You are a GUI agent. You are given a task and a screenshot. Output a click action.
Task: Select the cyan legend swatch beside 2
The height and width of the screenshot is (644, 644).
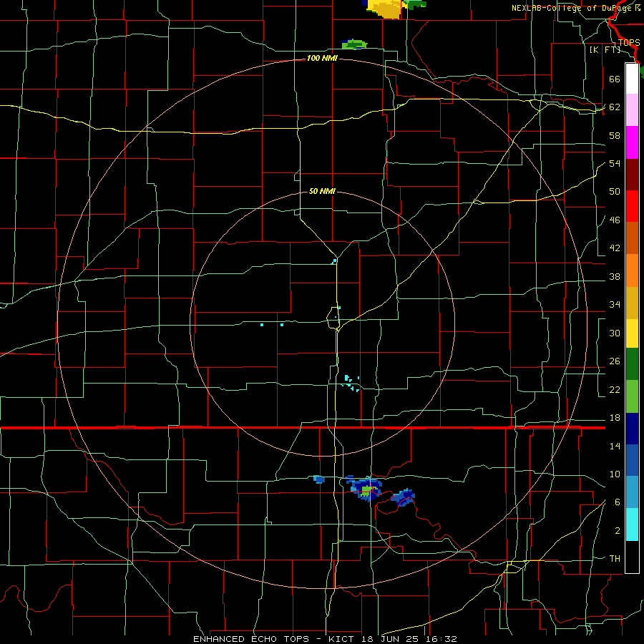(632, 525)
